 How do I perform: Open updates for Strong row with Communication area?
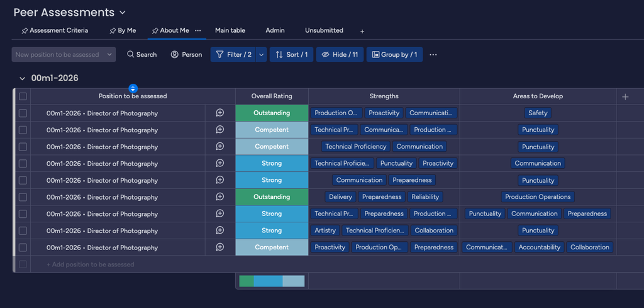pos(219,163)
